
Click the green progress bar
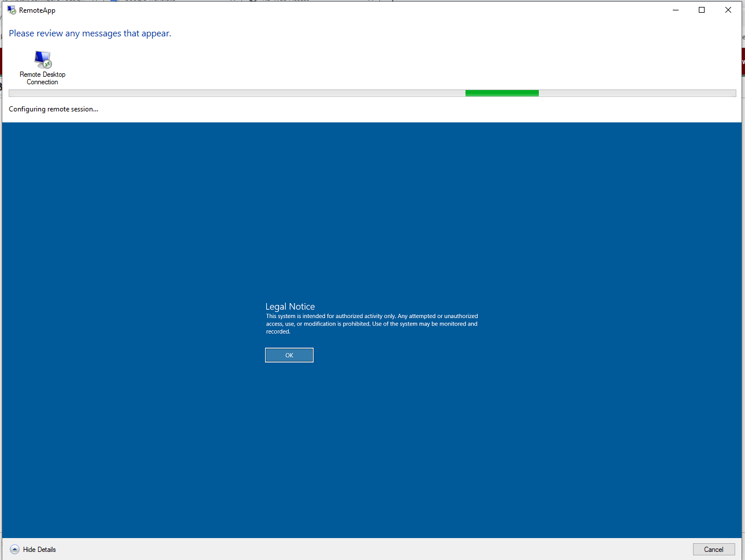click(x=501, y=93)
